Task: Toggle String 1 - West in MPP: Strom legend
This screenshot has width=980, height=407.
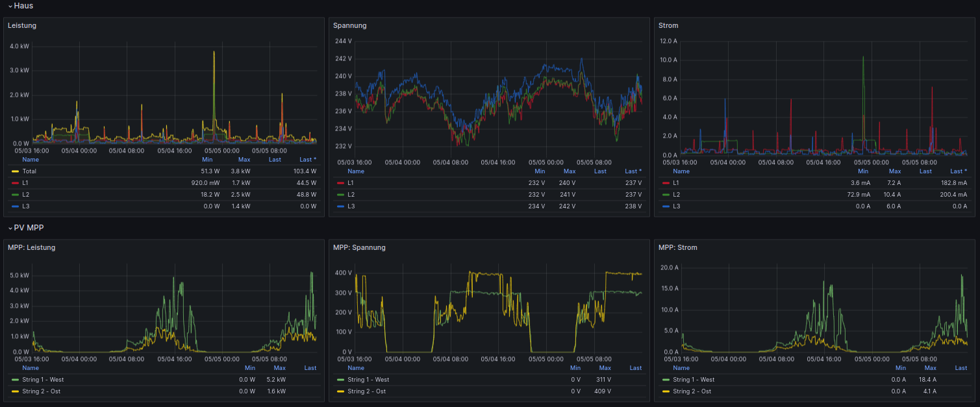Action: [x=694, y=380]
